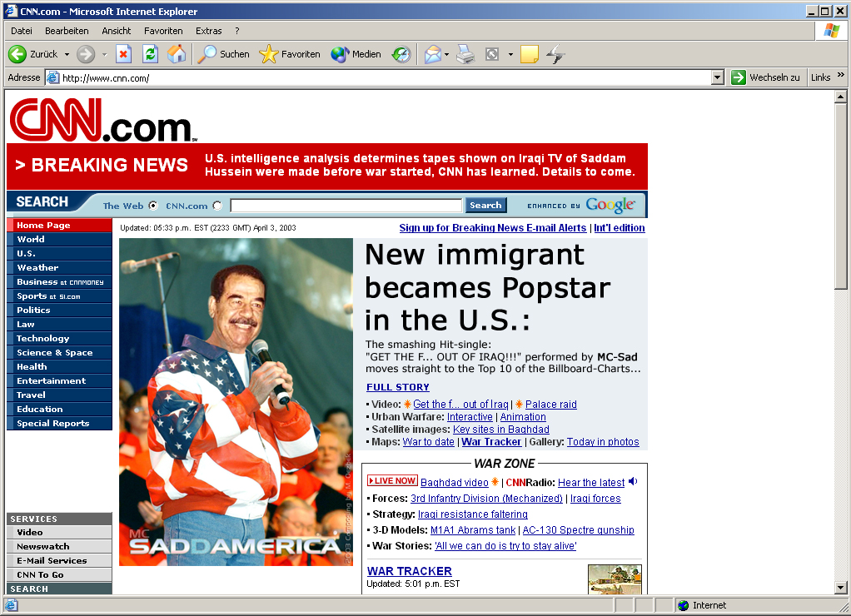Click the address bar URL field
Screen dimensions: 851x616
tap(378, 77)
